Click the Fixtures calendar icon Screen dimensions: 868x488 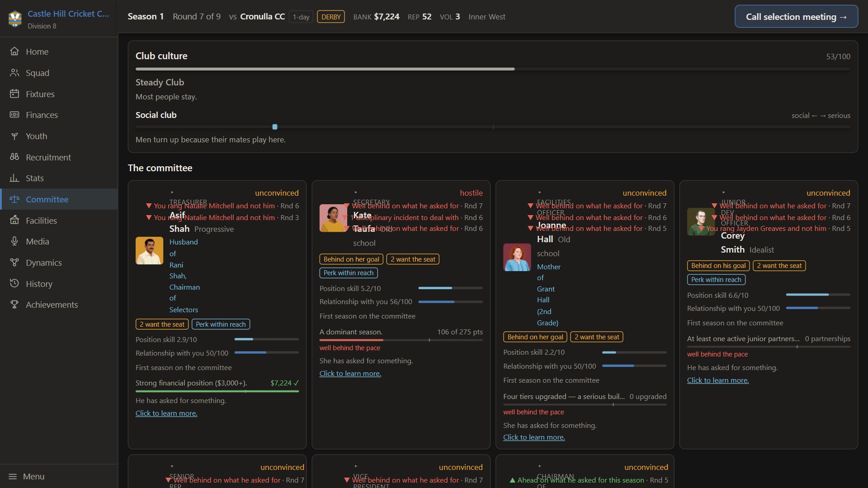point(14,94)
